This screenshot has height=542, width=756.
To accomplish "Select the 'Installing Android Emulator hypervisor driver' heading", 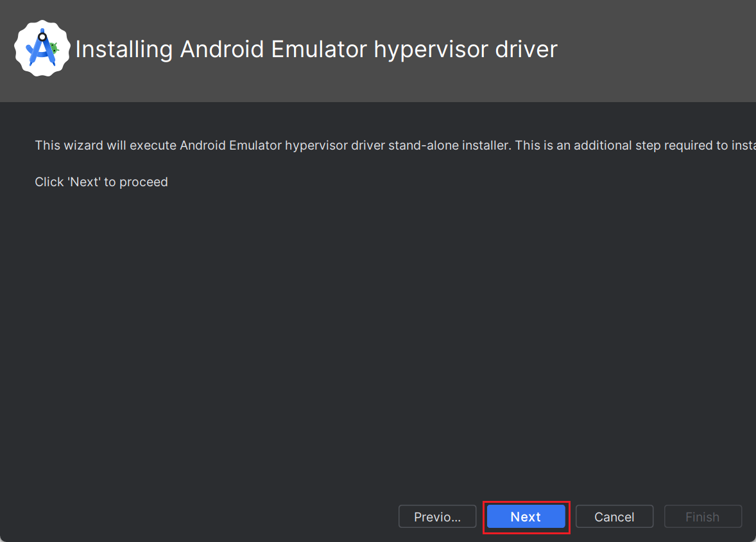I will (316, 49).
